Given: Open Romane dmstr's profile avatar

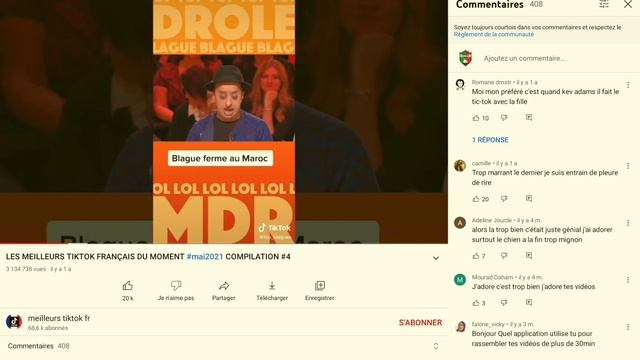Looking at the screenshot, I should point(460,84).
